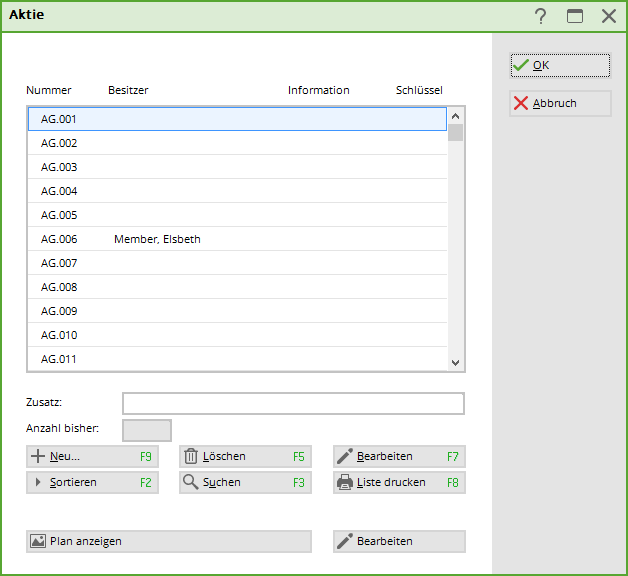Click the printer icon for Liste drucken
Screen dimensions: 628x576
(x=345, y=483)
